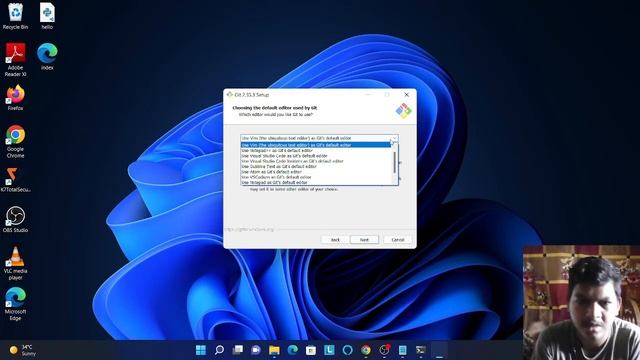Collapse the editor combo box arrow

pos(394,138)
